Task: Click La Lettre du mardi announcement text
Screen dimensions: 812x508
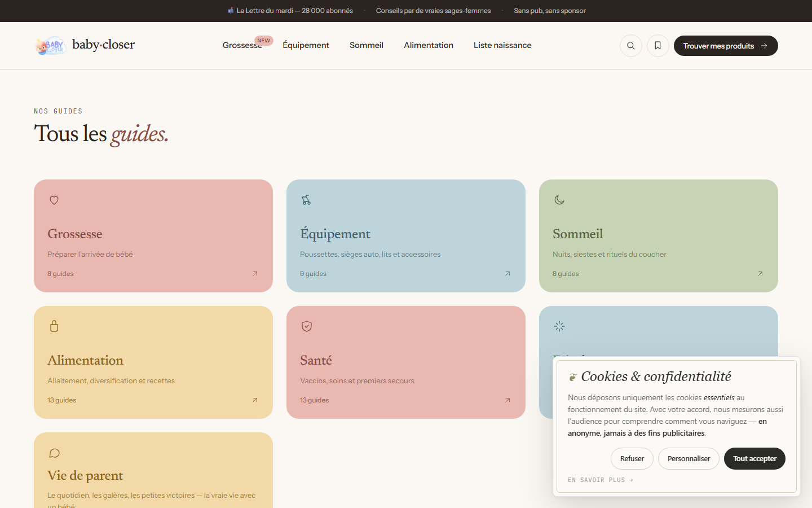Action: tap(294, 11)
